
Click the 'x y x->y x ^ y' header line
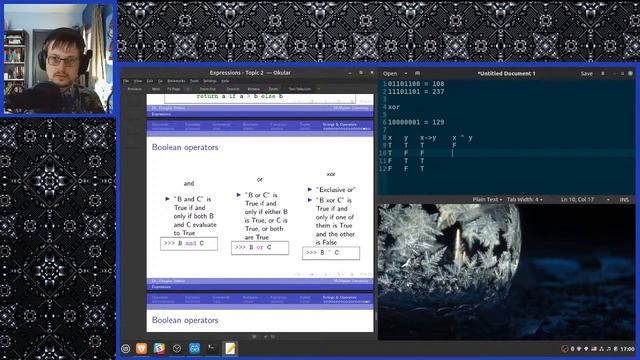tap(430, 138)
